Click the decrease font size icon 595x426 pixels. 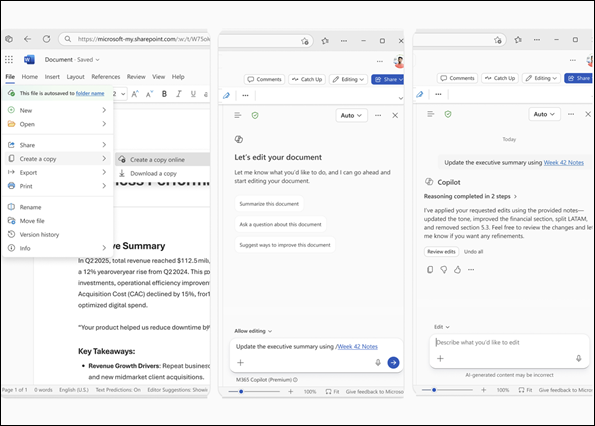coord(150,94)
